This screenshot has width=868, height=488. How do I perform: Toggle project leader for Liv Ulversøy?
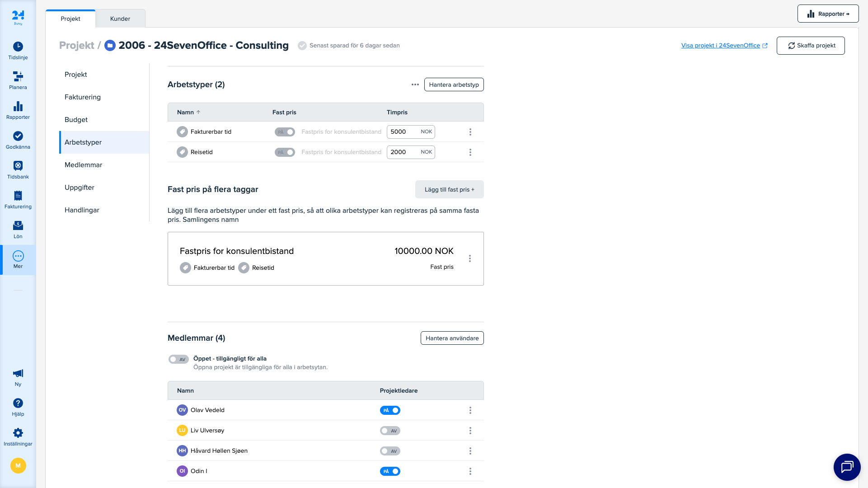(x=390, y=431)
